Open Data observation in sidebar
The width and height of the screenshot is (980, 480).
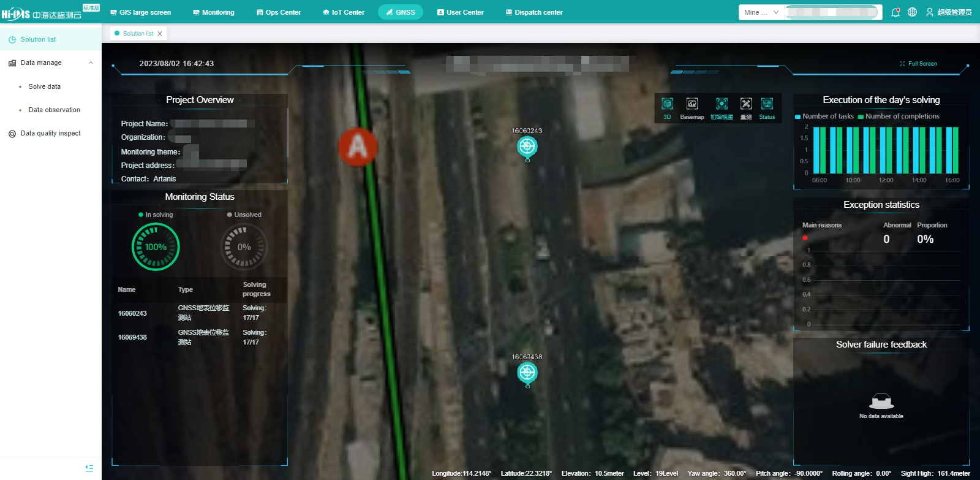(55, 110)
